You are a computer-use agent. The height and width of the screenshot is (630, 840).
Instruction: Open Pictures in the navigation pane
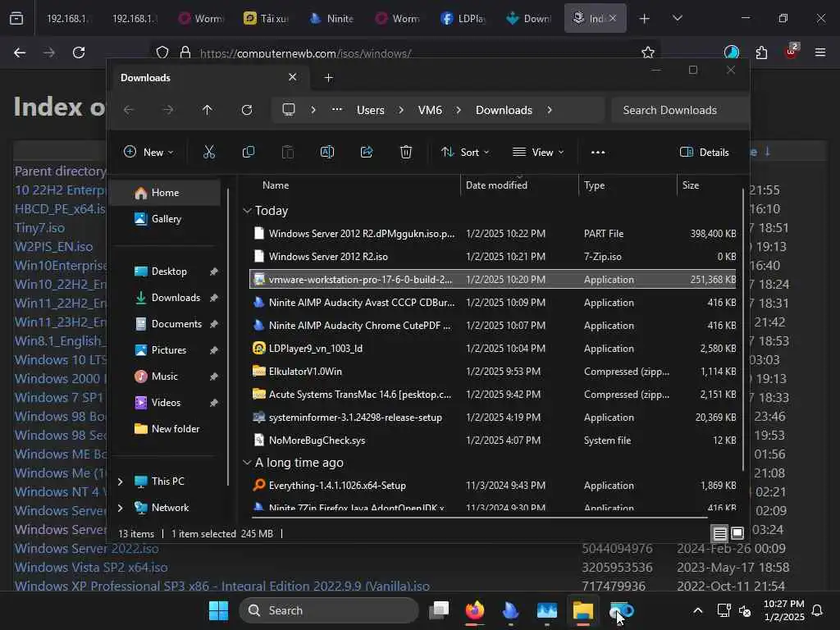tap(168, 350)
